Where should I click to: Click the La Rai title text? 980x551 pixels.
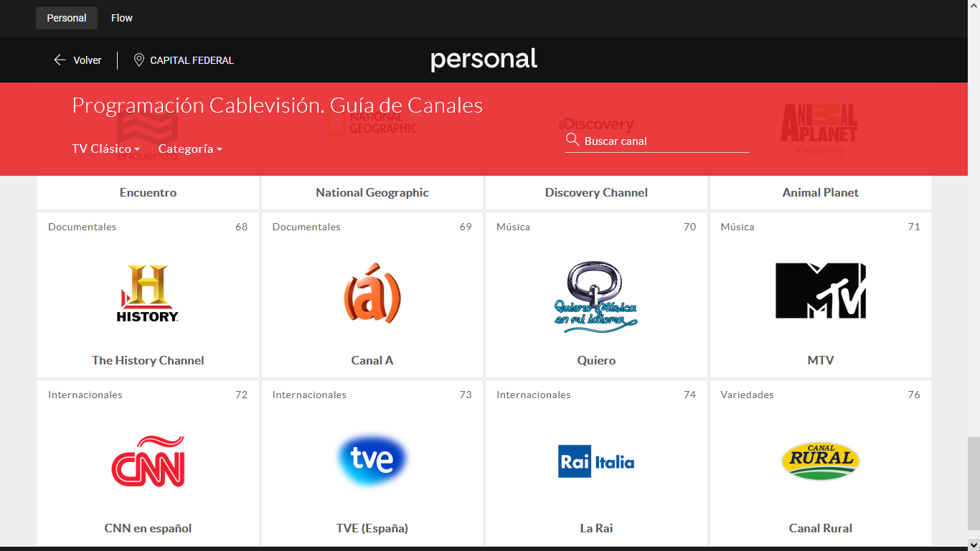[596, 528]
